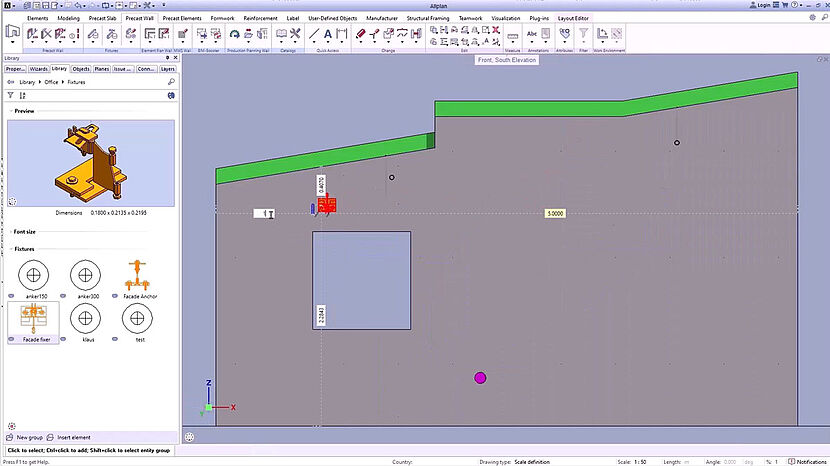Click the Front, South Elevation view label
This screenshot has height=466, width=830.
(507, 60)
